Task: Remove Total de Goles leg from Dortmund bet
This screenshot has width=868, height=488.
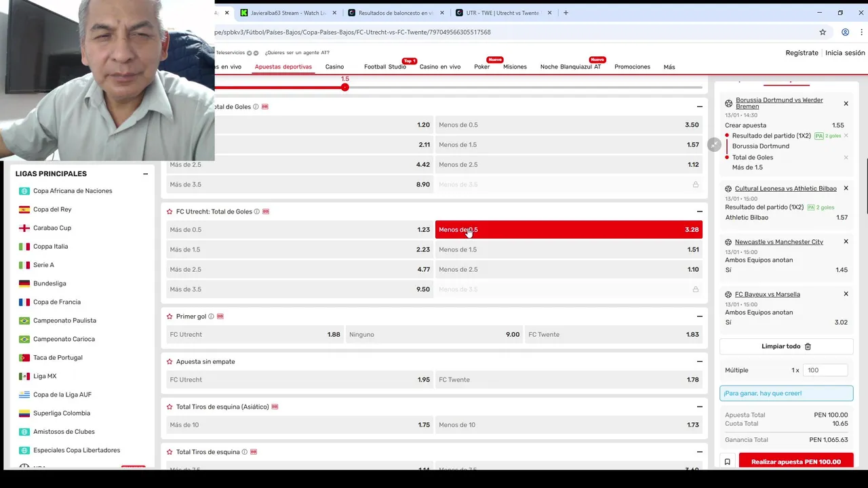Action: 846,157
